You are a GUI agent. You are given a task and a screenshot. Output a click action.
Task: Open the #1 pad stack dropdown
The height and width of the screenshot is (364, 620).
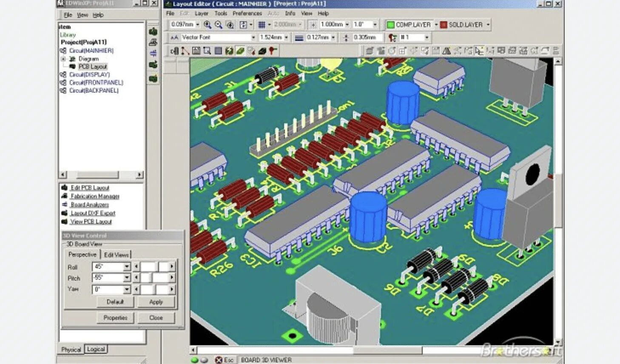coord(427,37)
